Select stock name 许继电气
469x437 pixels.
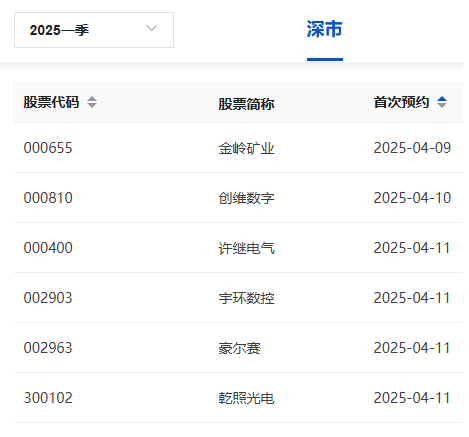tap(246, 248)
